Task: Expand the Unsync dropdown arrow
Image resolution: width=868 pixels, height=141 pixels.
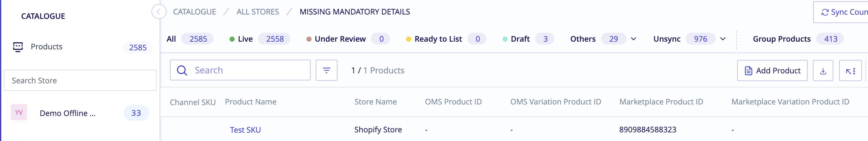Action: 722,39
